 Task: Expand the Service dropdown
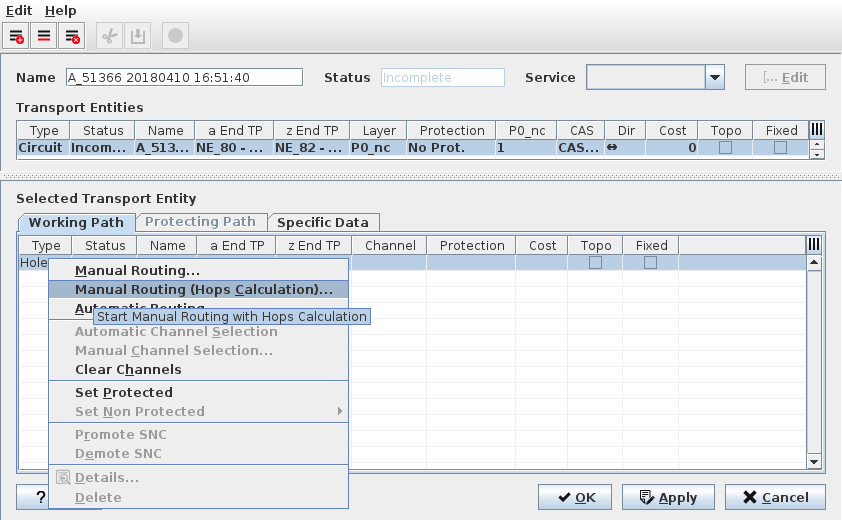(714, 78)
